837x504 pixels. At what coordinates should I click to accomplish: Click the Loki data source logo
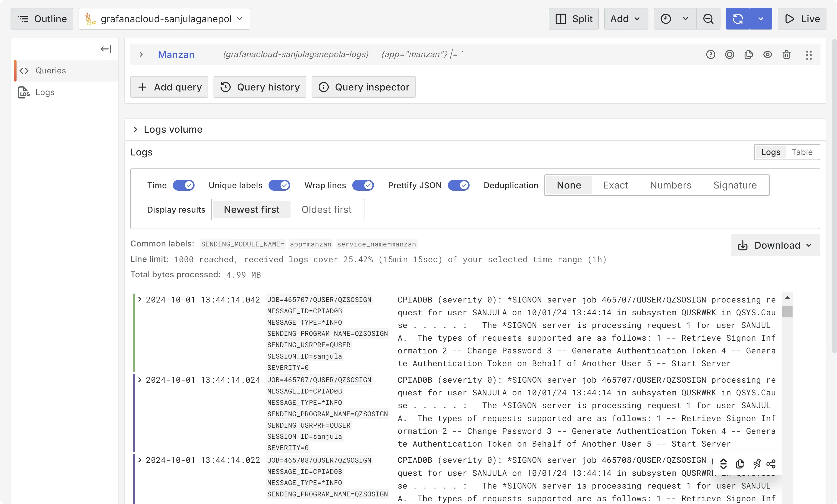90,19
